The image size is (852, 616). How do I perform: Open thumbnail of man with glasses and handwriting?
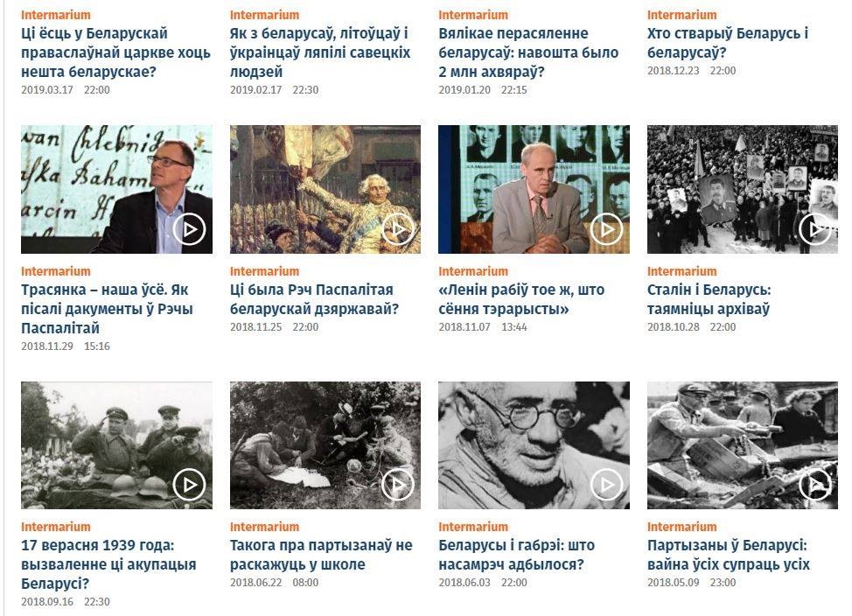[x=117, y=189]
